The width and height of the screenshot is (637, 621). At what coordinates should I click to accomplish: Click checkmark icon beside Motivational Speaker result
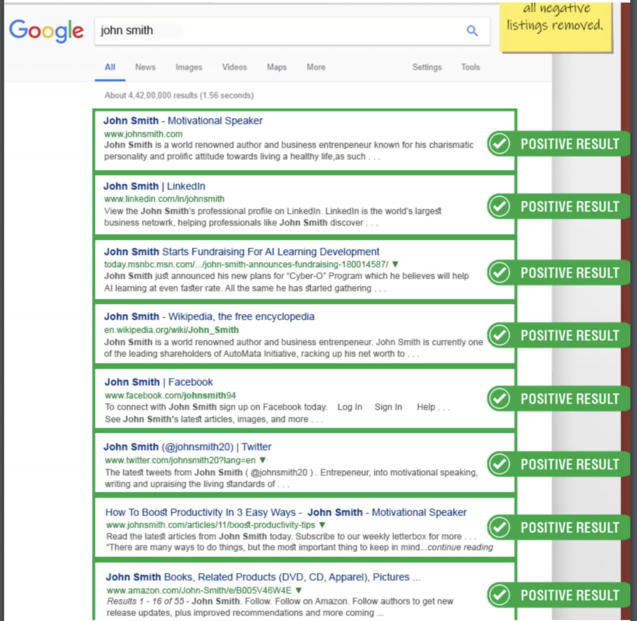[499, 144]
